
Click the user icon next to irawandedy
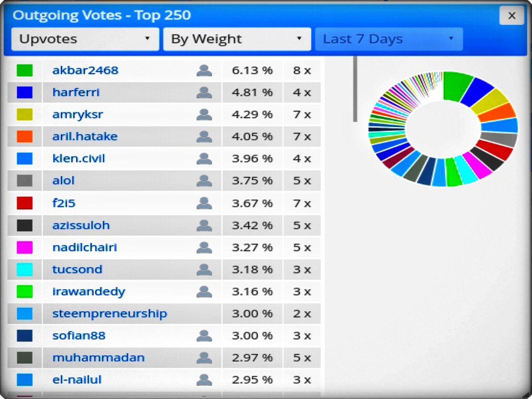[204, 292]
